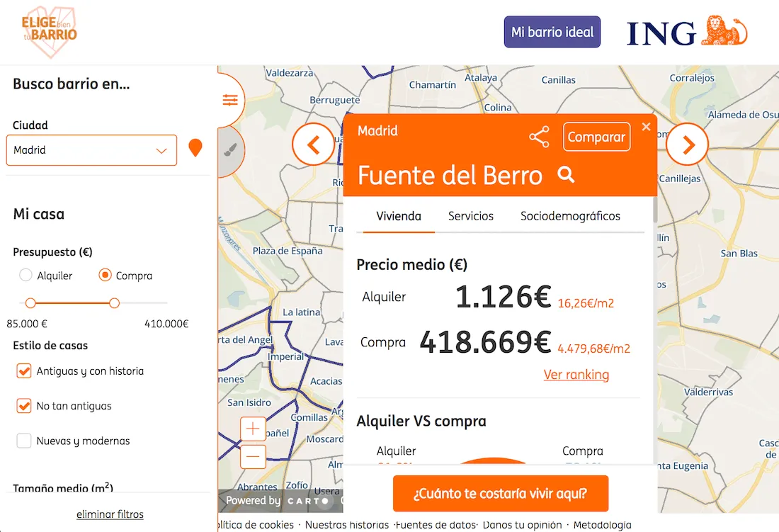Close the neighborhood info panel
The width and height of the screenshot is (779, 532).
coord(645,127)
